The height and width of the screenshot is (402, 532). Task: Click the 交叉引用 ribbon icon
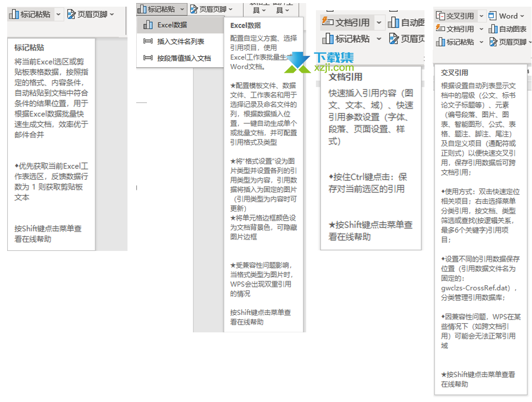point(440,16)
